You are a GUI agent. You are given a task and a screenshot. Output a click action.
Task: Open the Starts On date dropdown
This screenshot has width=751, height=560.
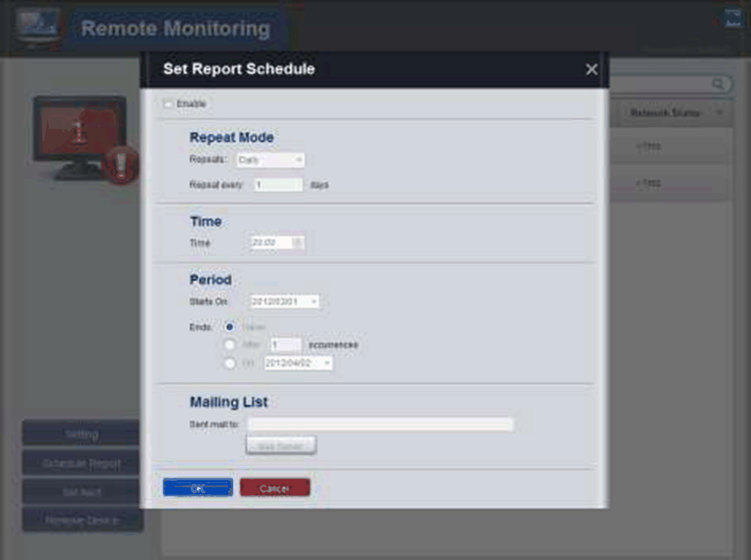(x=313, y=302)
